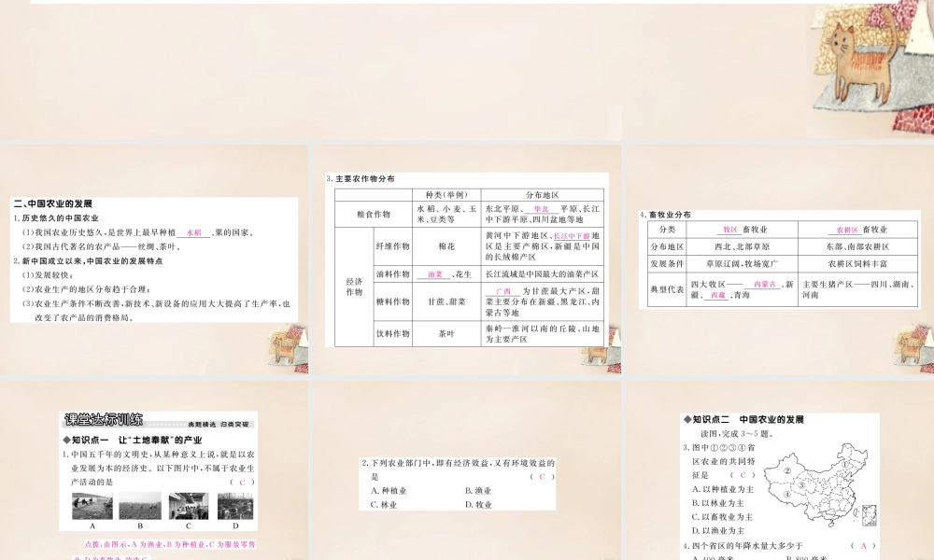Click the 茶叶 cell
This screenshot has height=560, width=934.
446,334
